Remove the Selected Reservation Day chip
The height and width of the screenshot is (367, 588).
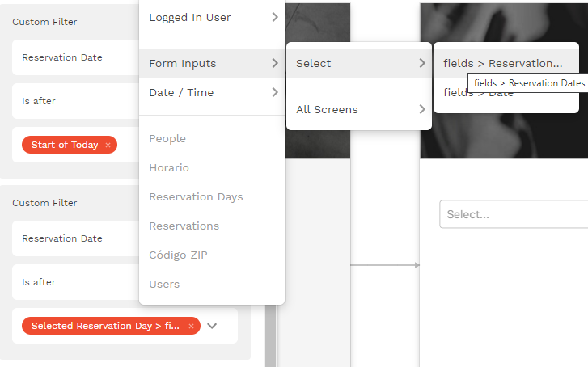point(191,326)
